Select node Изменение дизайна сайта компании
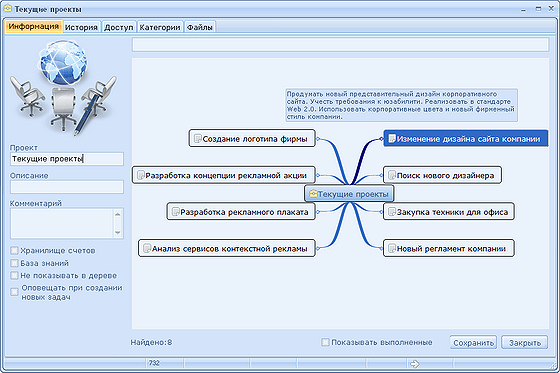This screenshot has width=560, height=373. point(466,139)
